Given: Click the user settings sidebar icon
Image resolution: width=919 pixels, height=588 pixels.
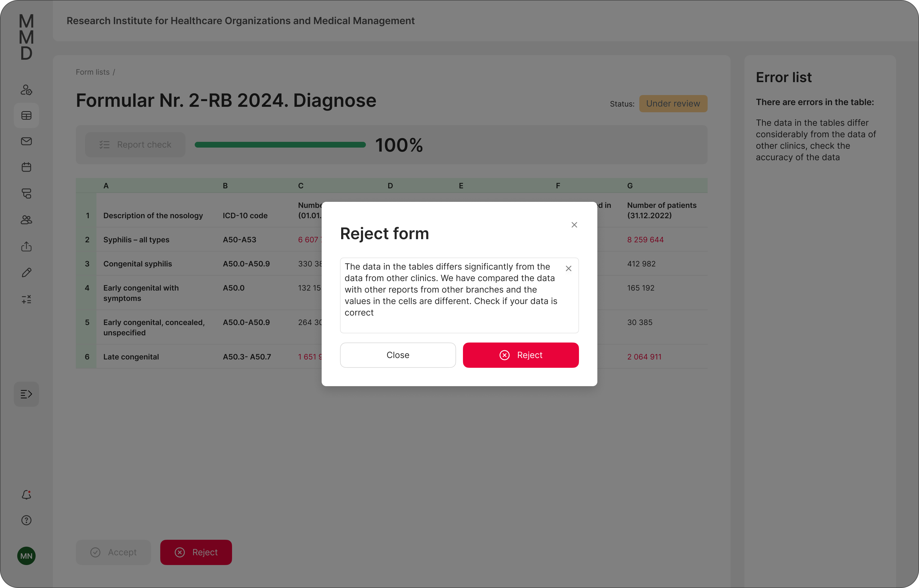Looking at the screenshot, I should click(x=26, y=90).
